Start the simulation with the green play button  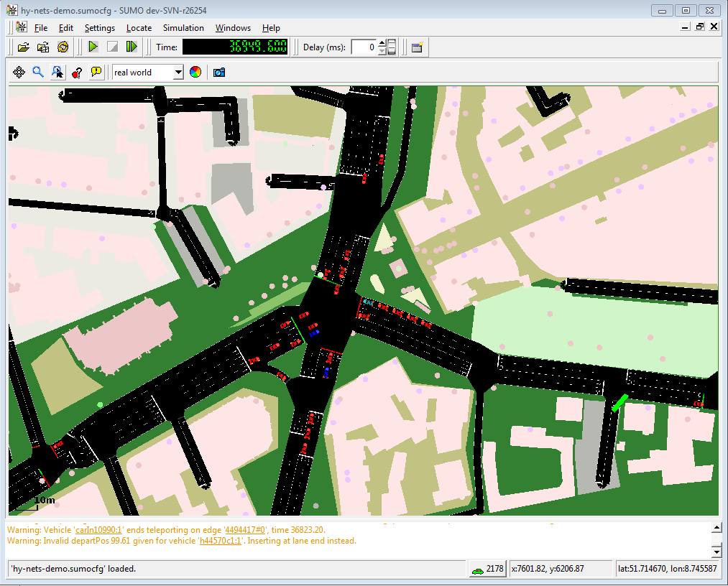click(93, 47)
